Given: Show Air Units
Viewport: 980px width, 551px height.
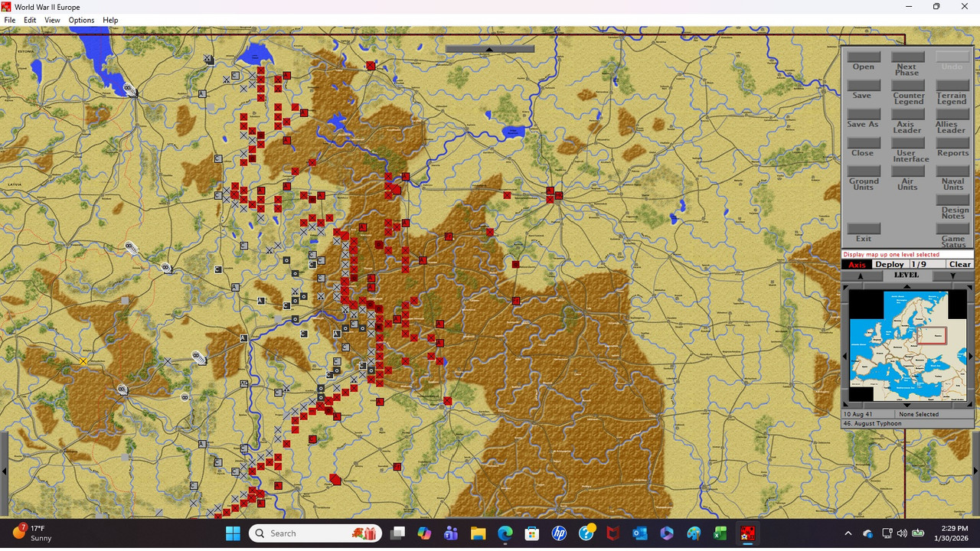Looking at the screenshot, I should [x=907, y=171].
